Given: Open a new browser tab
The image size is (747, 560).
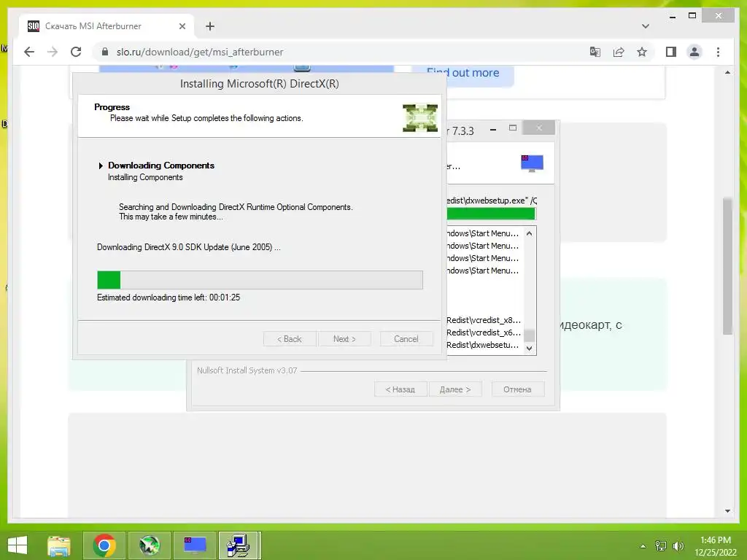Looking at the screenshot, I should coord(210,26).
